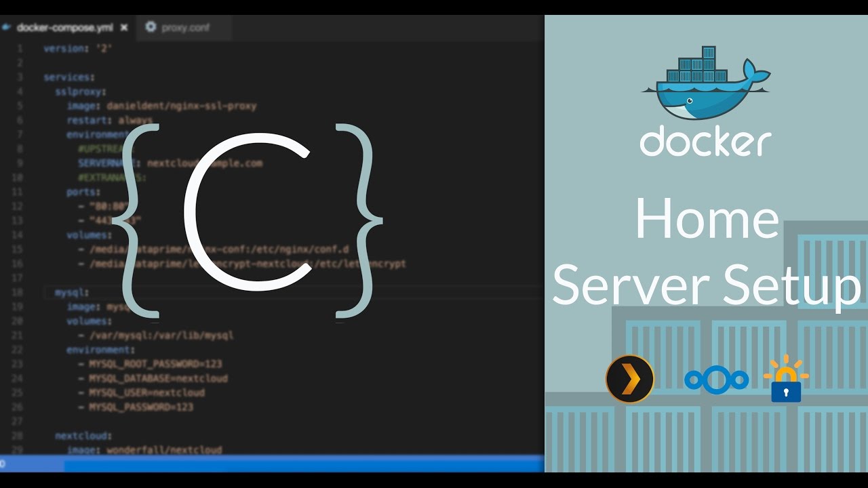The image size is (868, 488).
Task: Click the "restart: always" line
Action: (x=110, y=120)
